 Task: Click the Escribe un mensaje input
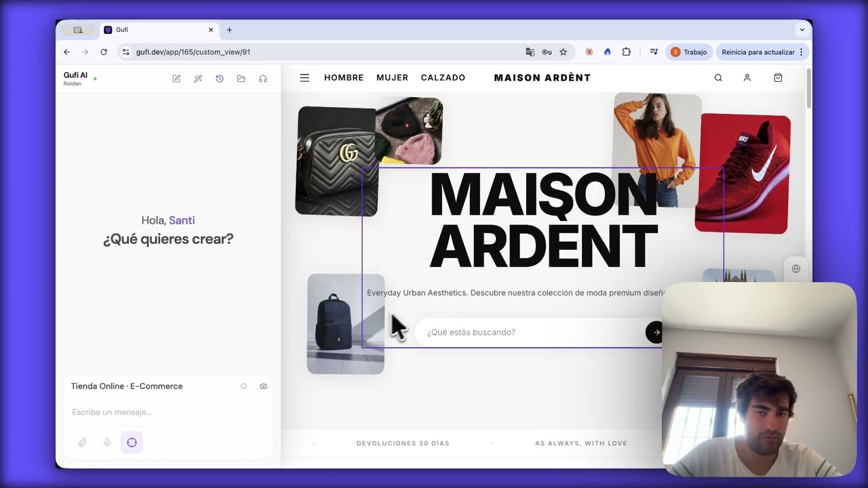(x=168, y=412)
